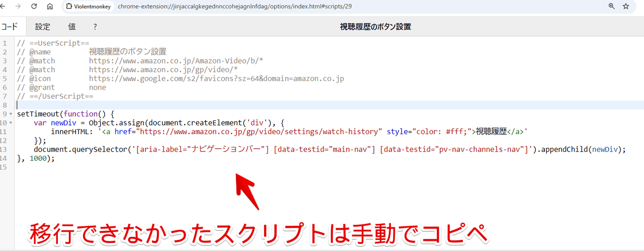Click the @grant none line

pos(61,87)
